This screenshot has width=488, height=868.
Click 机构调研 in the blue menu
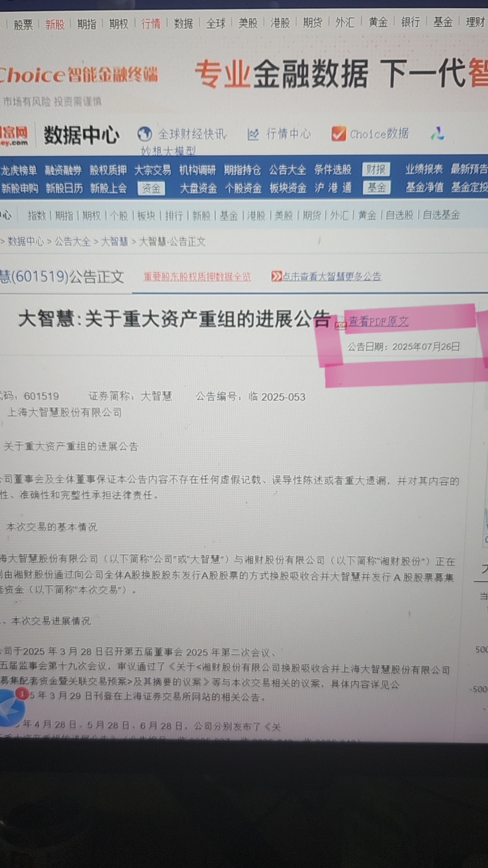point(197,170)
